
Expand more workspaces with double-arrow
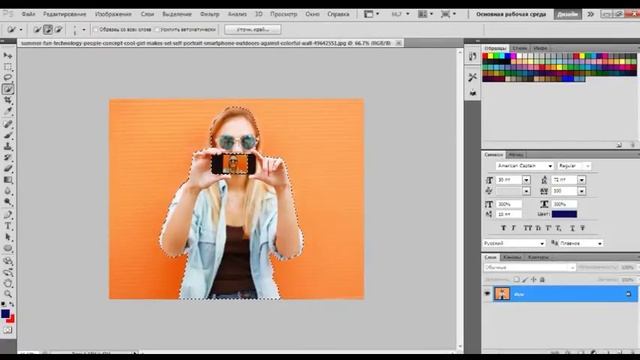coord(591,14)
